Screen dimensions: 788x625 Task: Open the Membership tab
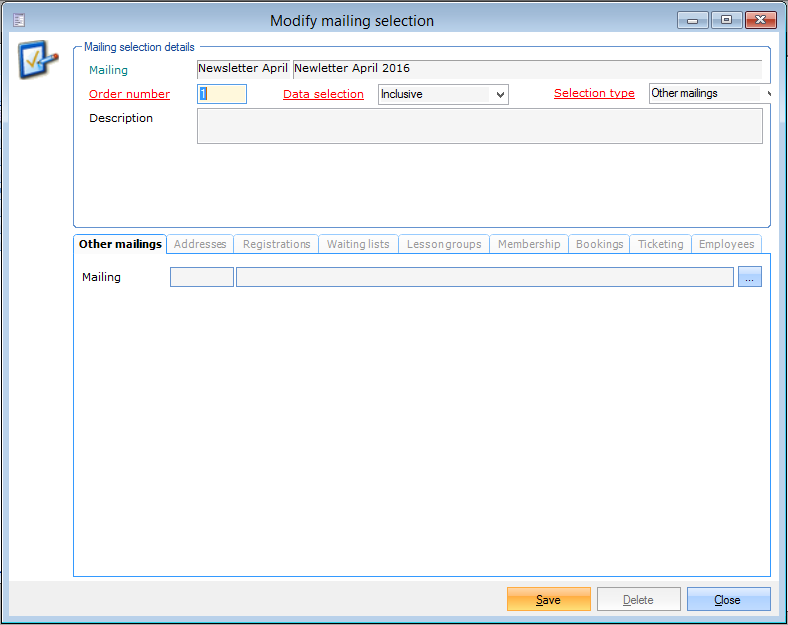pos(529,244)
